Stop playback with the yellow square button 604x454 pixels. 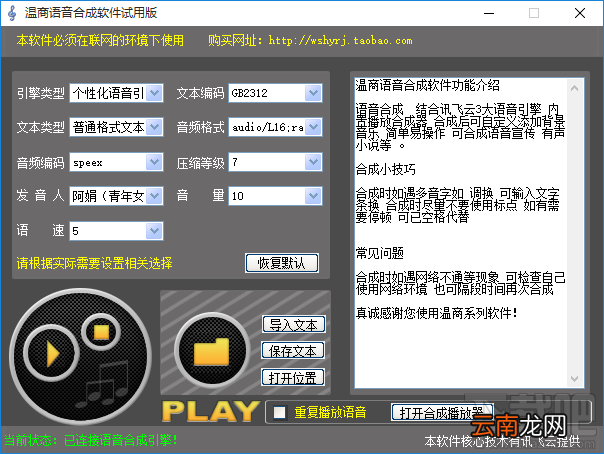pyautogui.click(x=101, y=332)
